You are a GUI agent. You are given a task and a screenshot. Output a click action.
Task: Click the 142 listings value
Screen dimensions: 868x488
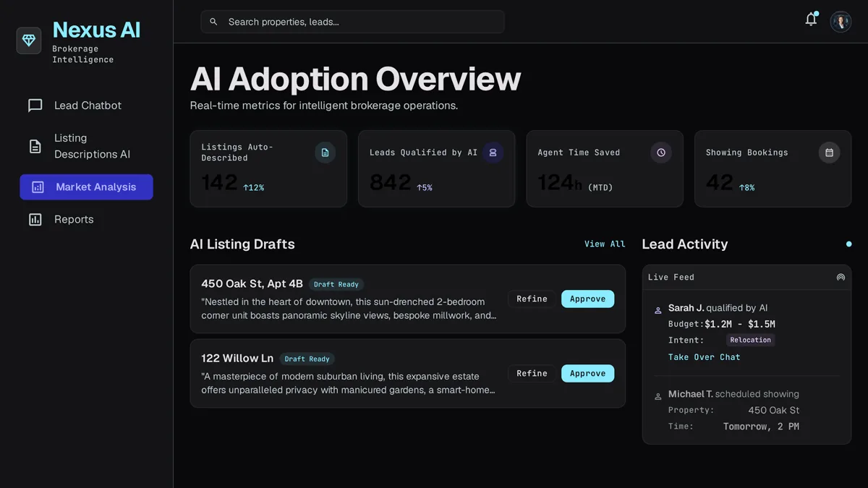click(x=219, y=183)
